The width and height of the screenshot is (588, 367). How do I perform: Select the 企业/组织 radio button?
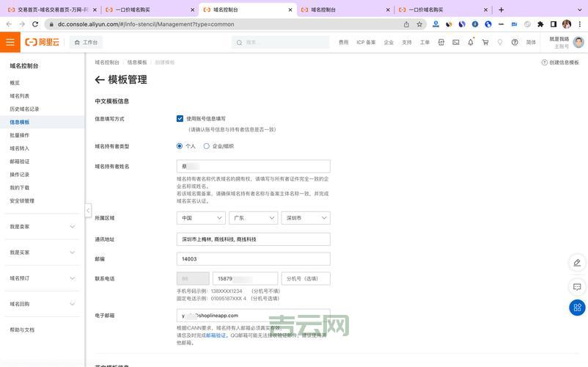(x=206, y=146)
